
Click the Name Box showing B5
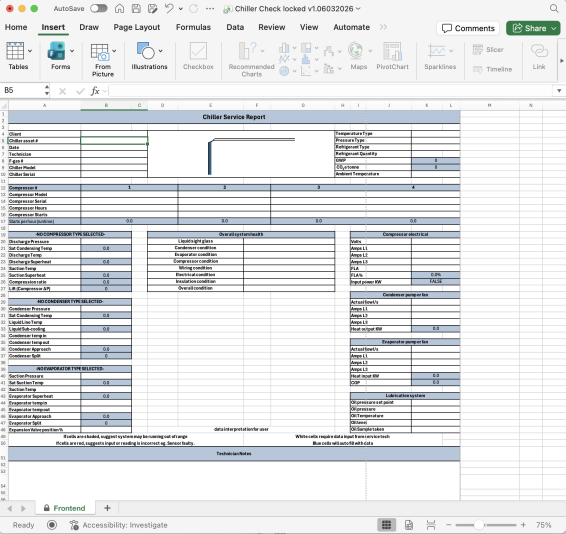[22, 90]
